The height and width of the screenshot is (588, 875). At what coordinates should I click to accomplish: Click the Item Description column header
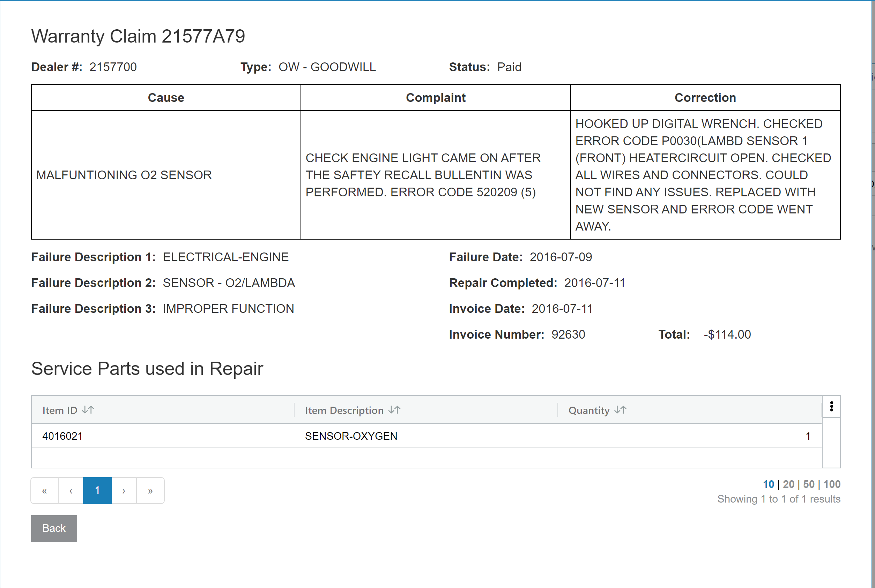[344, 410]
